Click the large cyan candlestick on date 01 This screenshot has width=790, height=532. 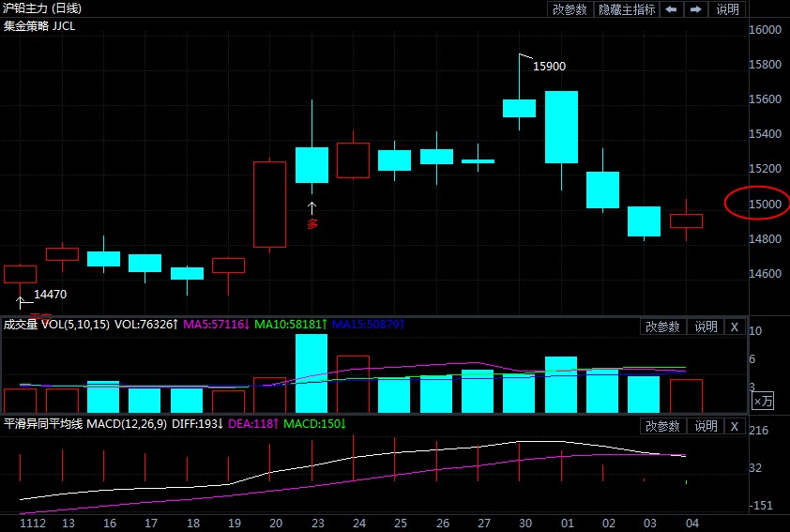561,127
